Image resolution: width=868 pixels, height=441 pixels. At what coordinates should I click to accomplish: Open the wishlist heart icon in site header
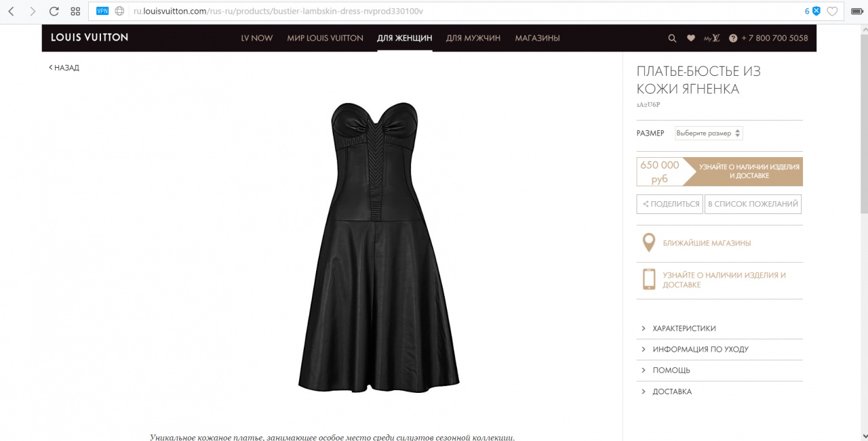click(691, 39)
